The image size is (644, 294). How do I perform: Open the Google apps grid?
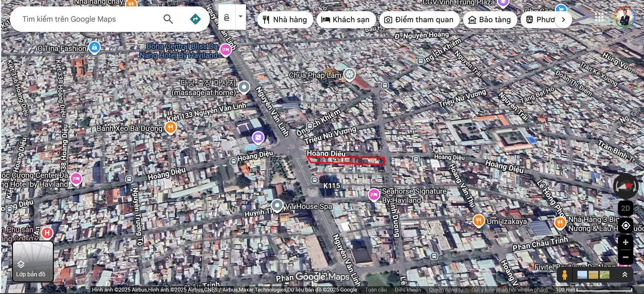[x=599, y=17]
